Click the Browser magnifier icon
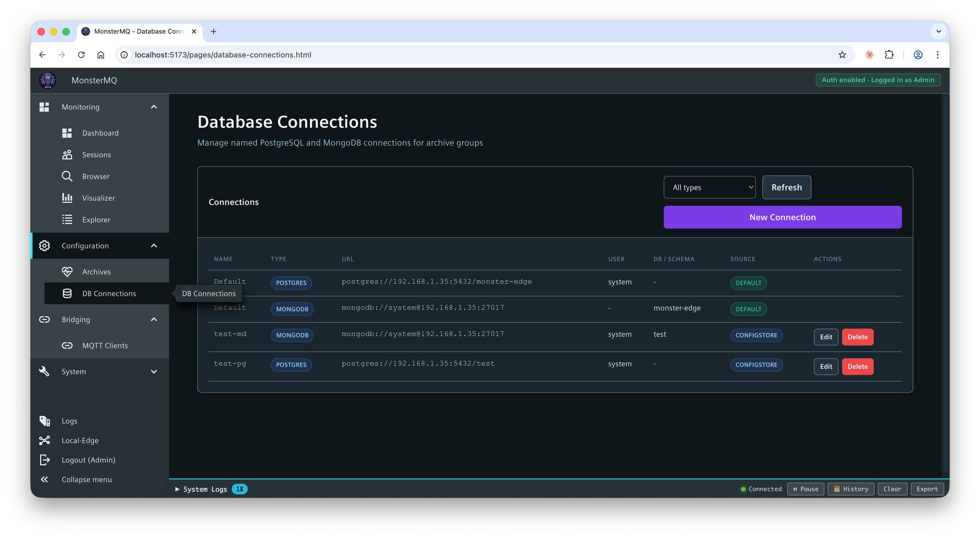This screenshot has height=538, width=980. click(67, 176)
